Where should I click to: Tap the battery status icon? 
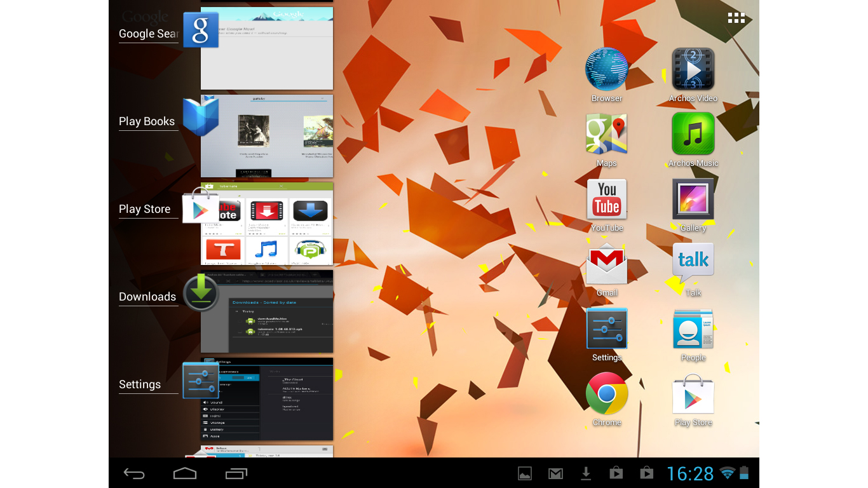(x=744, y=473)
